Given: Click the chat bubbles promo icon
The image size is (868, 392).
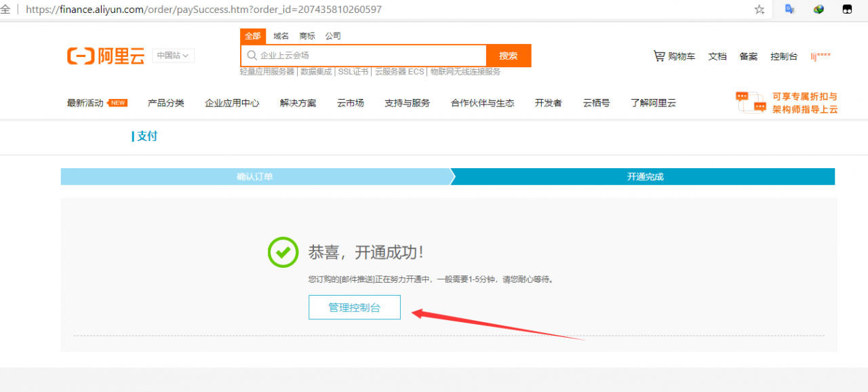Looking at the screenshot, I should click(751, 102).
